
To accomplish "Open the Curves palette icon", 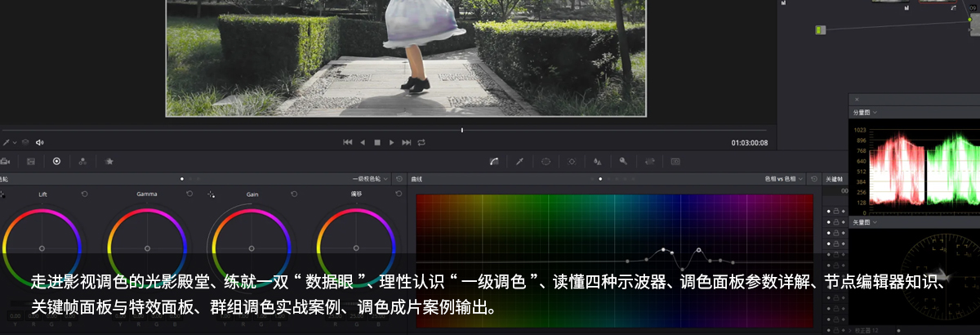I will [x=494, y=162].
